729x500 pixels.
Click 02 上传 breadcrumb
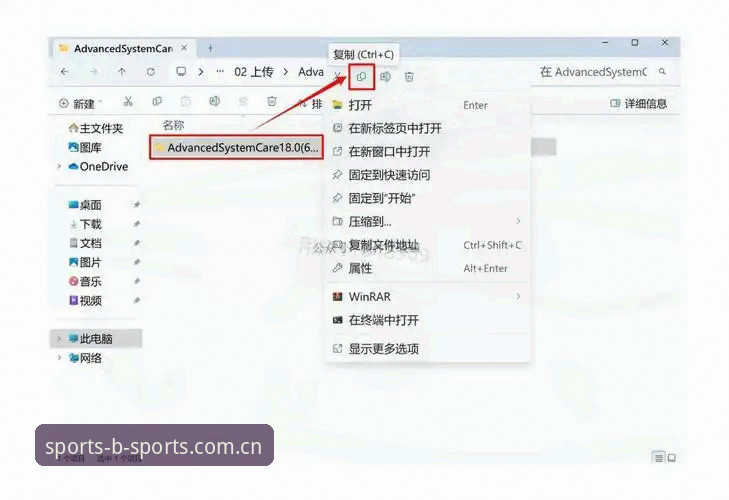pos(253,72)
